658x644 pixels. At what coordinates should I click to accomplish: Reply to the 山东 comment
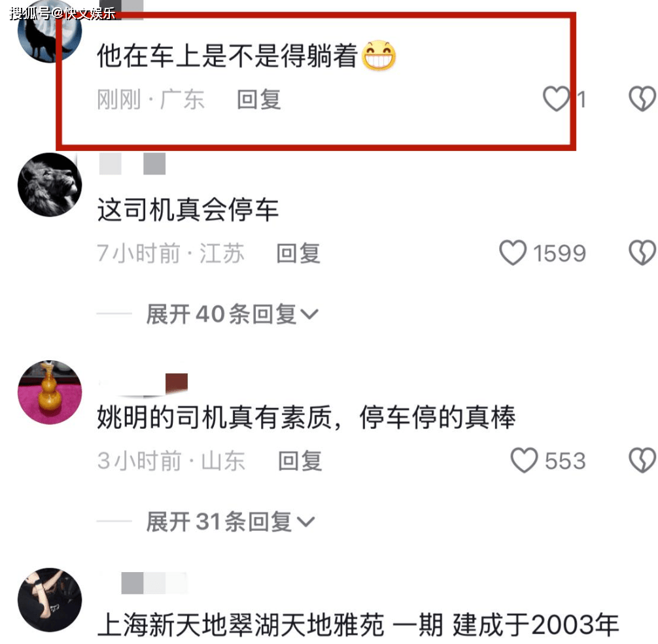[300, 462]
